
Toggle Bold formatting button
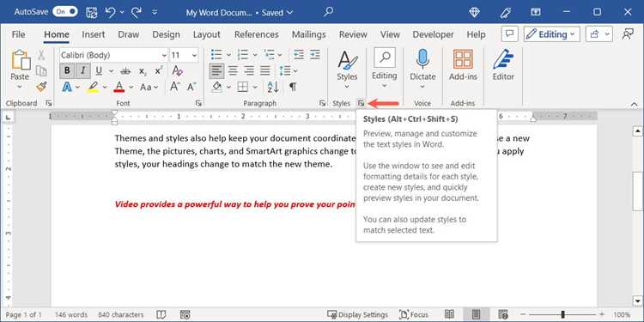(67, 70)
